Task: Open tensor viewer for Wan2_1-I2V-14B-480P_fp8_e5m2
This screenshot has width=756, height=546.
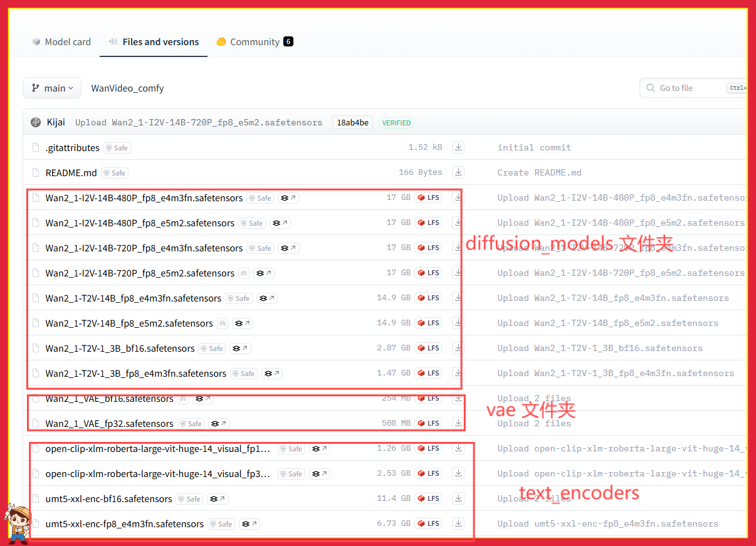Action: 280,223
